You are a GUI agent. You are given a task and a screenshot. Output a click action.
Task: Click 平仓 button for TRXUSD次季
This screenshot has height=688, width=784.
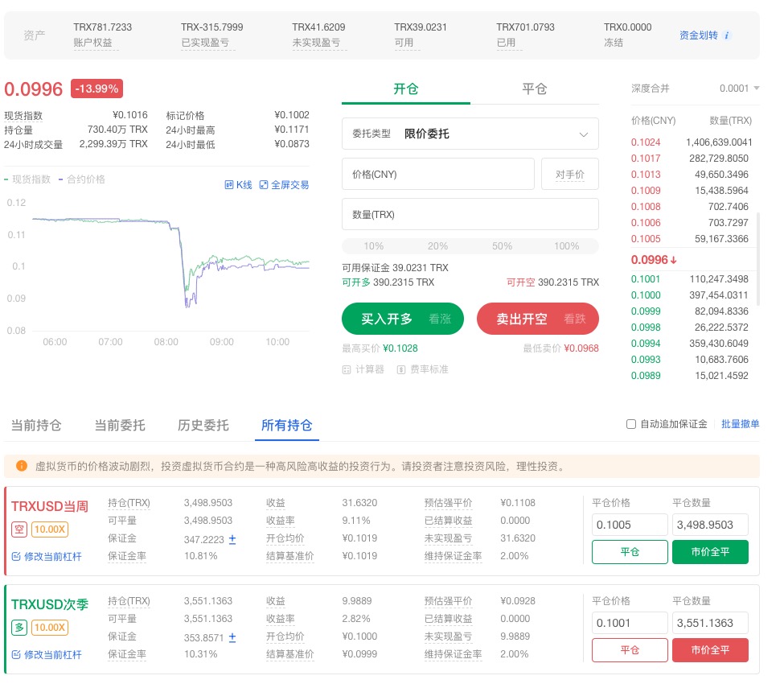(630, 650)
